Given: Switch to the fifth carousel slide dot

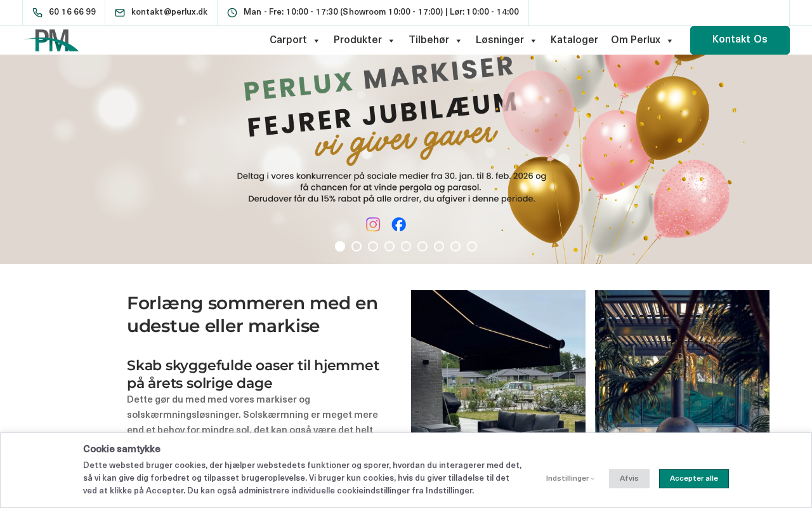Looking at the screenshot, I should click(x=406, y=246).
